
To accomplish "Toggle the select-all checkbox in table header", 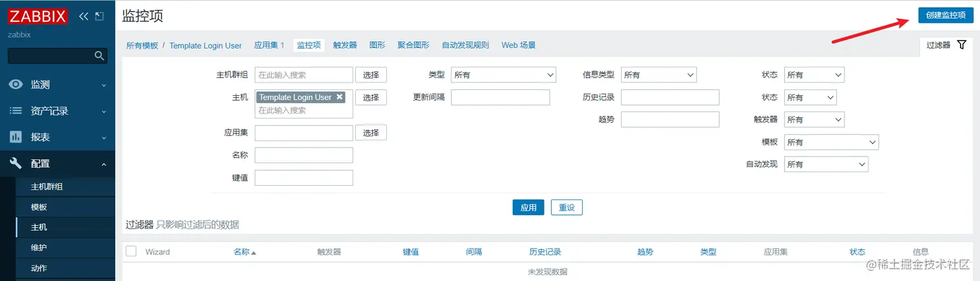I will click(132, 251).
